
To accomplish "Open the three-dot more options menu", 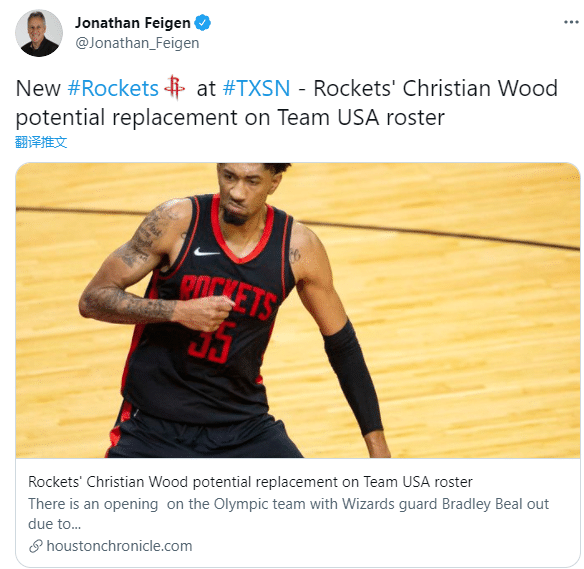I will pos(571,22).
